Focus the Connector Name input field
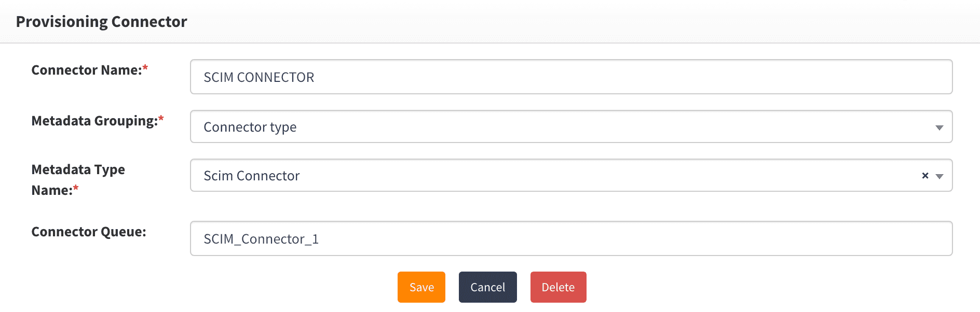The height and width of the screenshot is (312, 980). click(571, 77)
